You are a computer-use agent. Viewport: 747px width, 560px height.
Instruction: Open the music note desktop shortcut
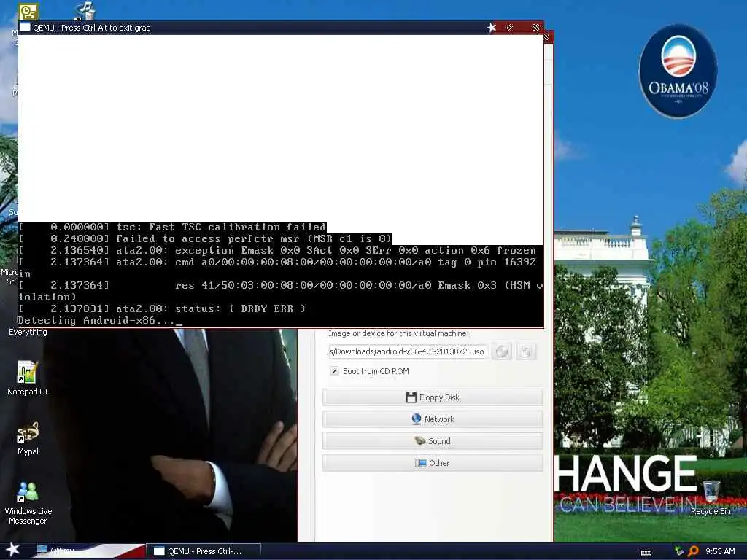(x=86, y=10)
